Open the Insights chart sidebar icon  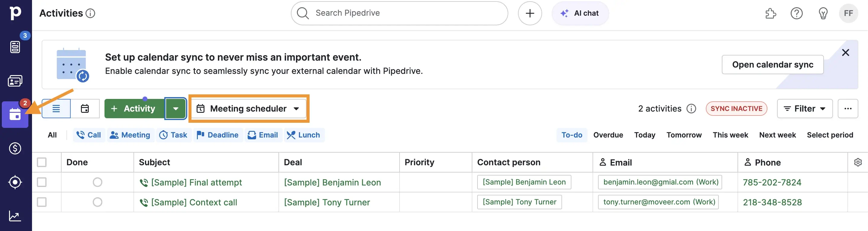(15, 216)
